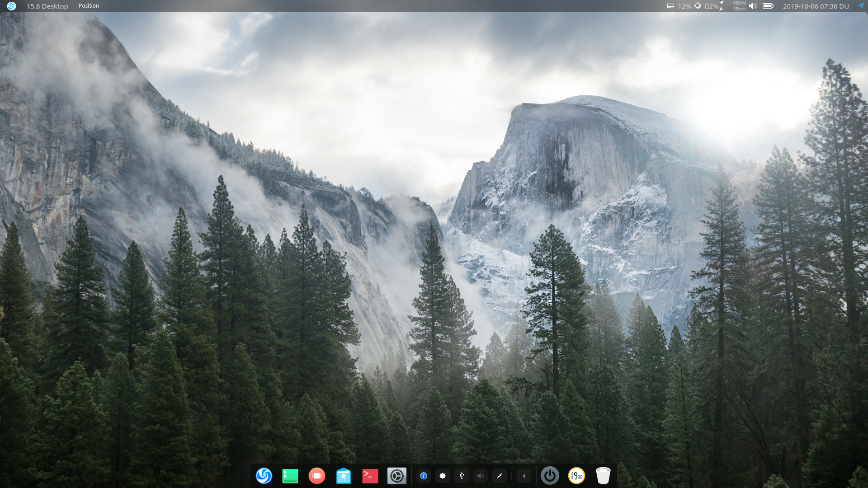Screen dimensions: 868x488
Task: Open the trash bin in the dock
Action: point(603,476)
